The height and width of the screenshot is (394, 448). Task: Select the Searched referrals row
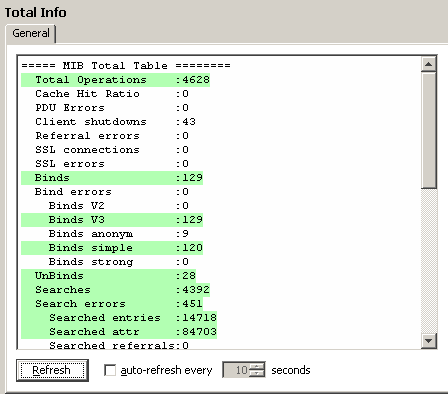click(x=119, y=345)
